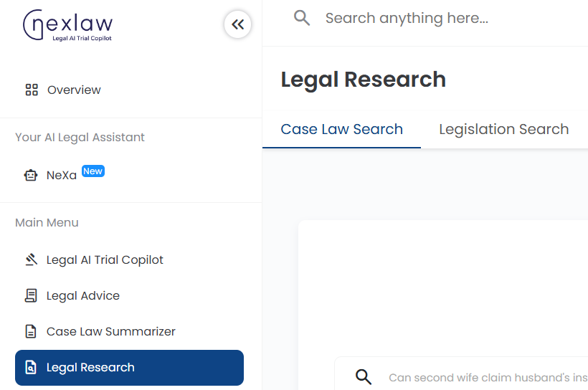
Task: Go to the Legal Advice page
Action: 82,295
